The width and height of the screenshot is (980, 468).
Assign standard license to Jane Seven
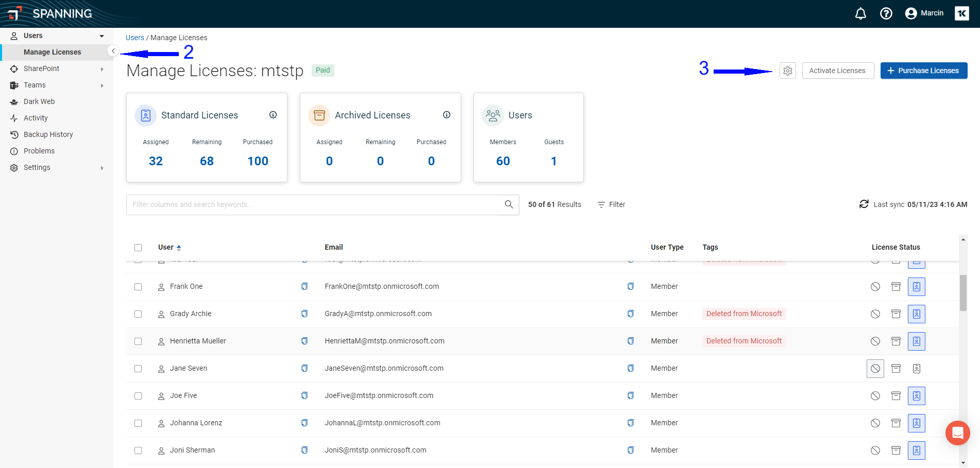(917, 369)
